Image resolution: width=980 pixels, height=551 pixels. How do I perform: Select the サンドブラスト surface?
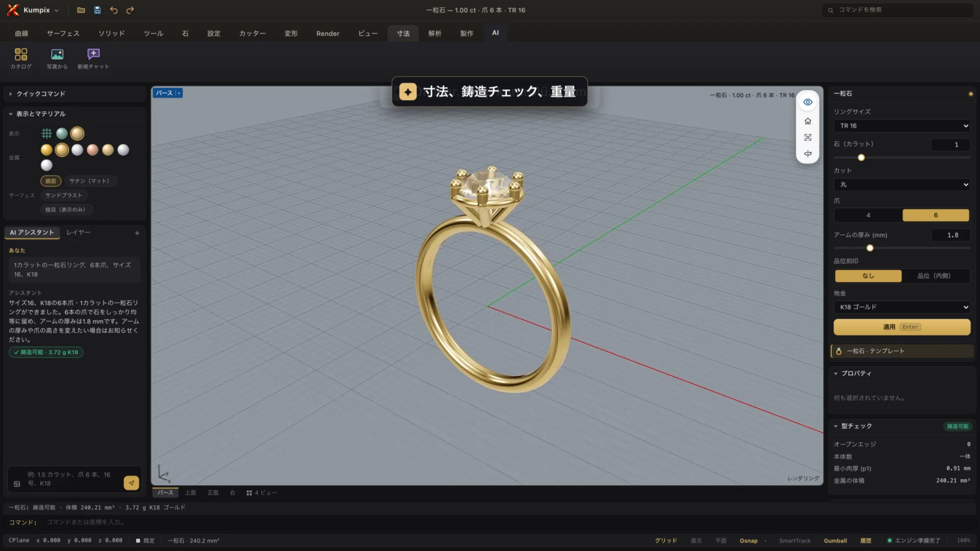click(64, 195)
